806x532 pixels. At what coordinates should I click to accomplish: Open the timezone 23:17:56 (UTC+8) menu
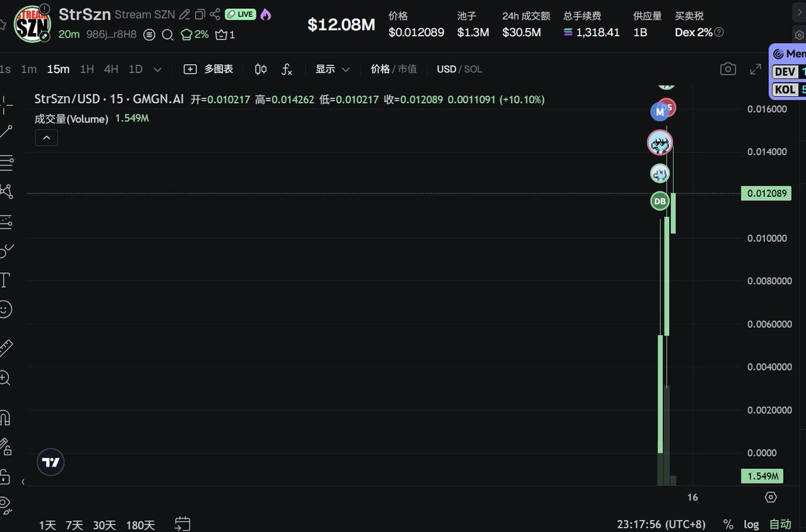point(662,525)
